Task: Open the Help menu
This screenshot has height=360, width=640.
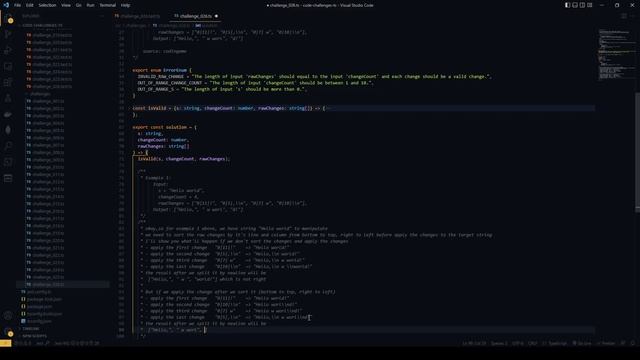Action: point(125,5)
